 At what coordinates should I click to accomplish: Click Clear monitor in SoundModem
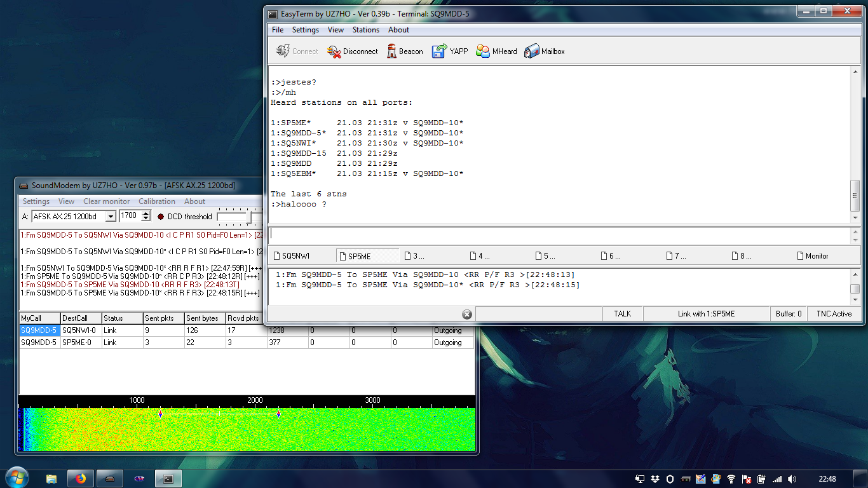coord(106,201)
